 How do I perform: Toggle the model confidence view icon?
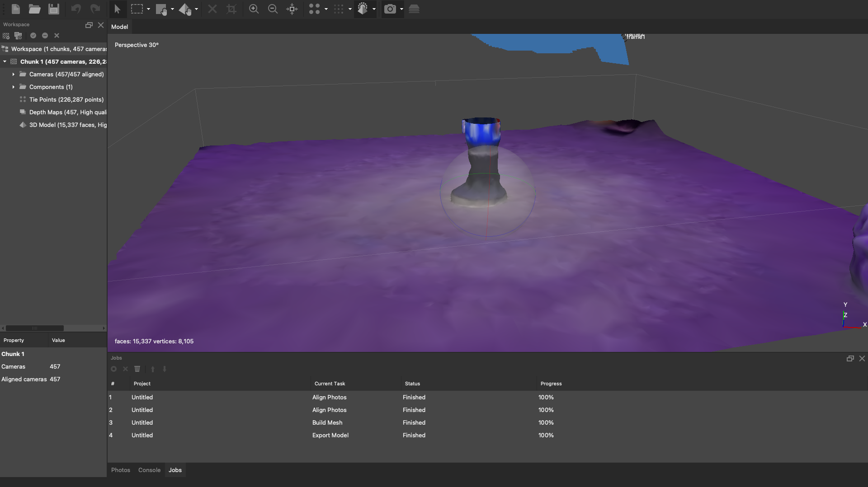click(x=363, y=9)
